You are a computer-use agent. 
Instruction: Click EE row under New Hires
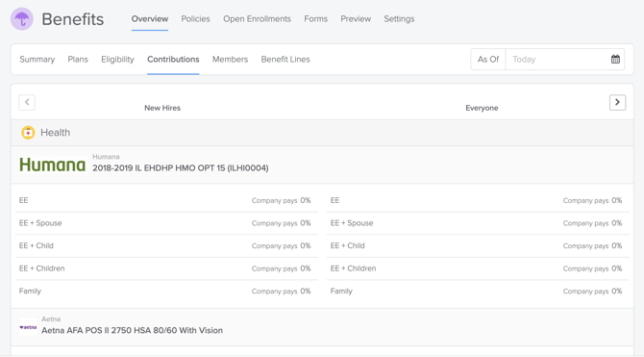pyautogui.click(x=166, y=200)
